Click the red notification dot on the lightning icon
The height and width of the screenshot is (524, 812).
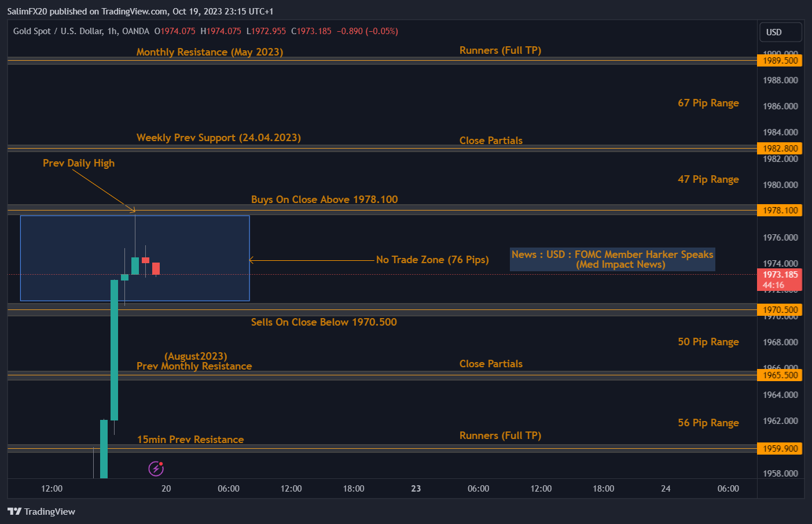click(x=160, y=464)
